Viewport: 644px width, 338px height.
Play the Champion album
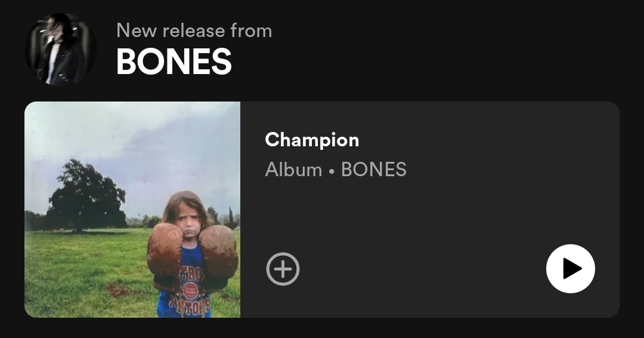[571, 269]
